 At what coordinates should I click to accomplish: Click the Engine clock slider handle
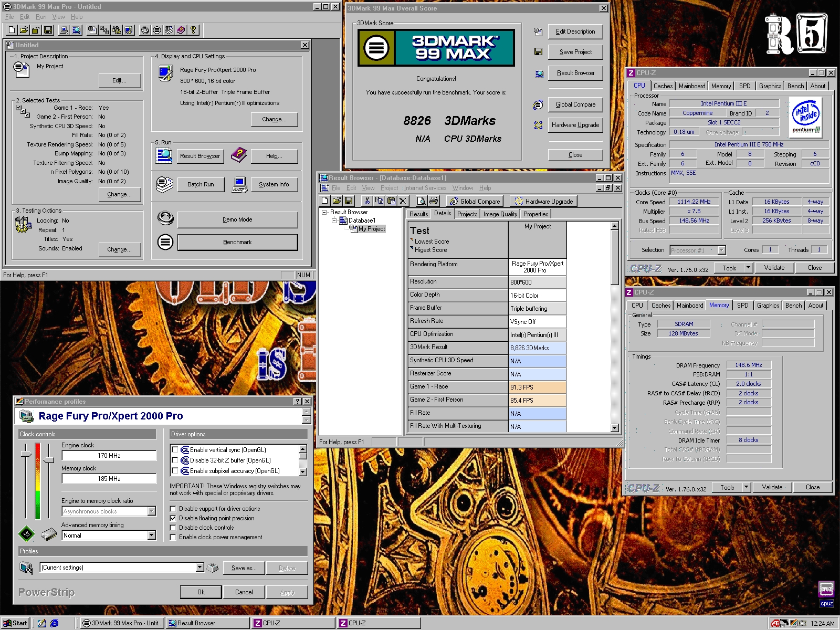point(26,454)
